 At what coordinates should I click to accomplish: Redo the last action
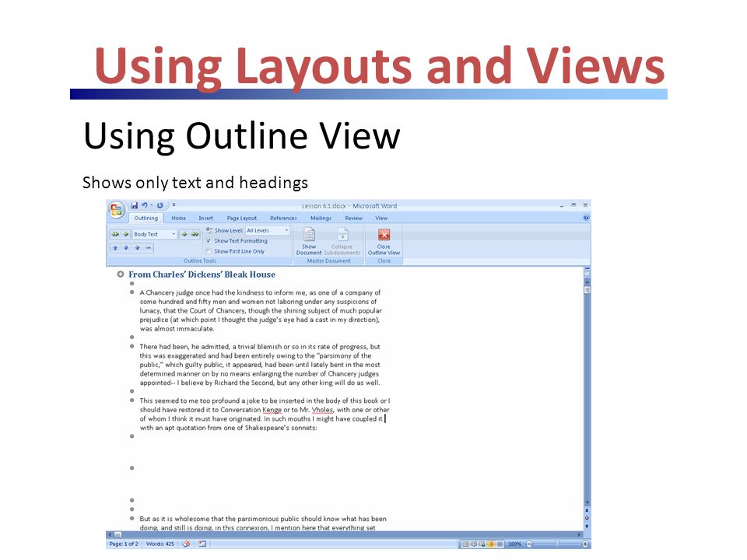(160, 205)
